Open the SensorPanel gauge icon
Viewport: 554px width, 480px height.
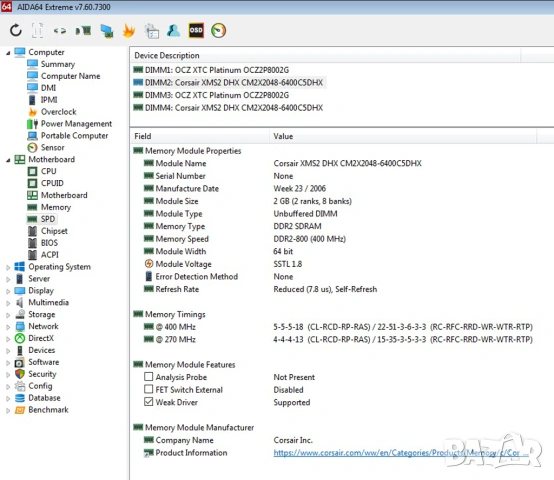(x=218, y=30)
